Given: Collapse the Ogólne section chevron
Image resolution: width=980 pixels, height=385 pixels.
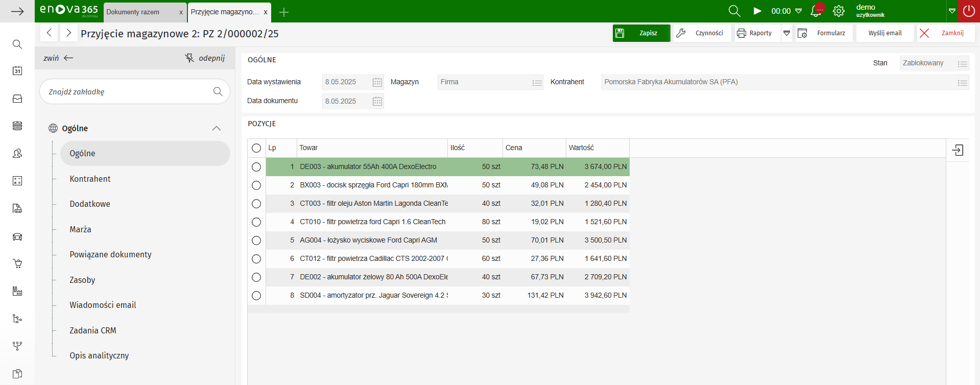Looking at the screenshot, I should pos(217,128).
